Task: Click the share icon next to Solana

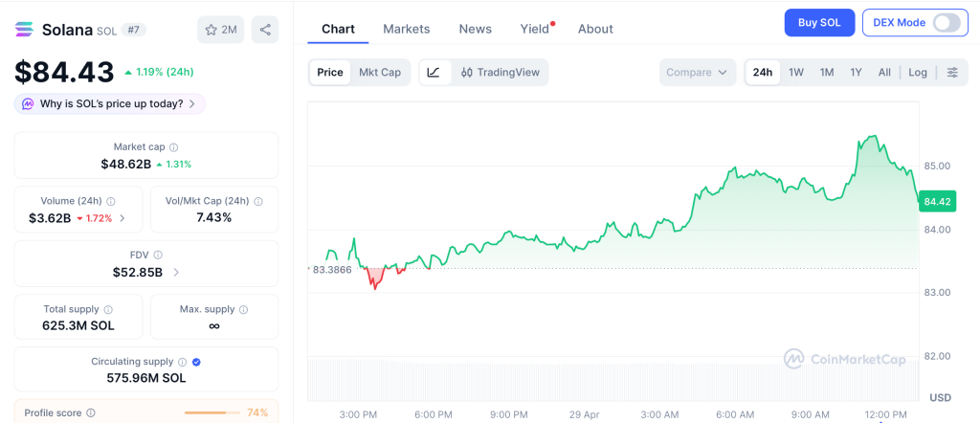Action: point(265,30)
